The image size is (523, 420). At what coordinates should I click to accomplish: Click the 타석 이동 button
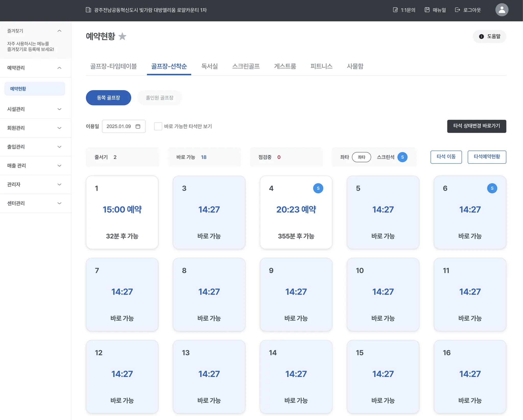pyautogui.click(x=446, y=157)
